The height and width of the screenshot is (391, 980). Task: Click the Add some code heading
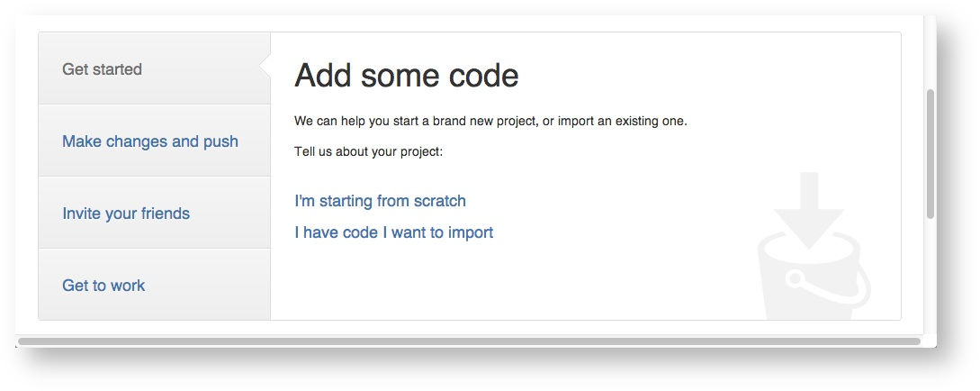[406, 75]
